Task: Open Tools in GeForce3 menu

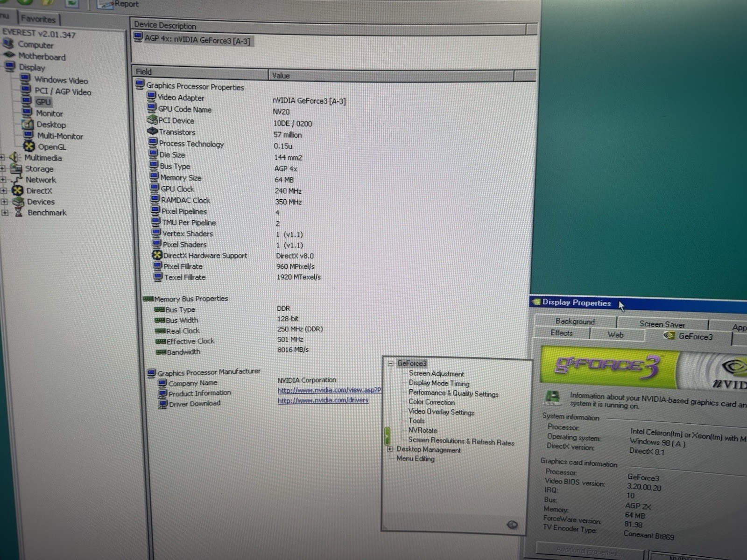Action: pyautogui.click(x=416, y=420)
